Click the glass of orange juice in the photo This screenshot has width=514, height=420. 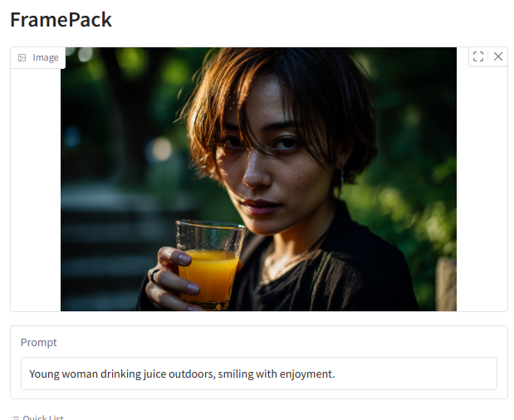pos(210,266)
